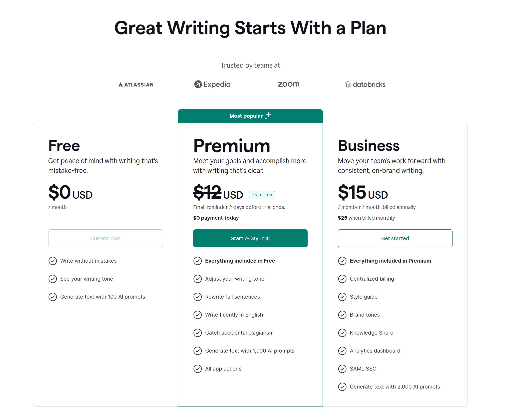Viewport: 510px width, 420px height.
Task: Click the Databricks logo
Action: (365, 84)
